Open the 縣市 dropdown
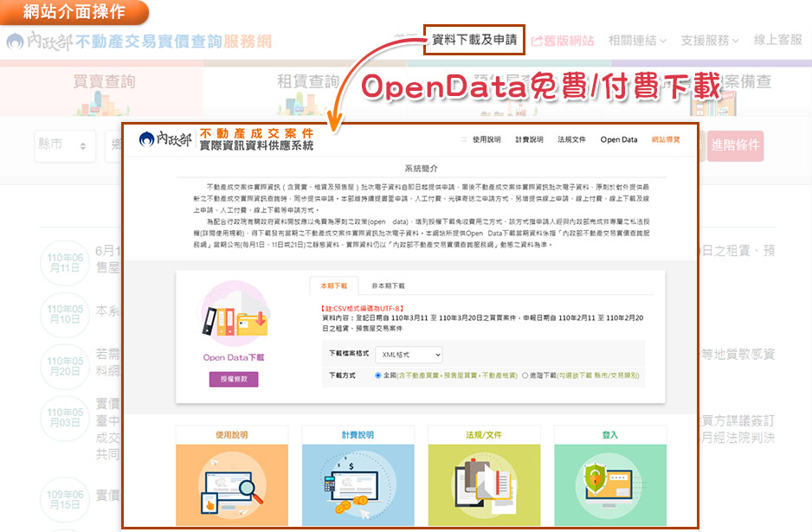Image resolution: width=812 pixels, height=532 pixels. click(65, 145)
